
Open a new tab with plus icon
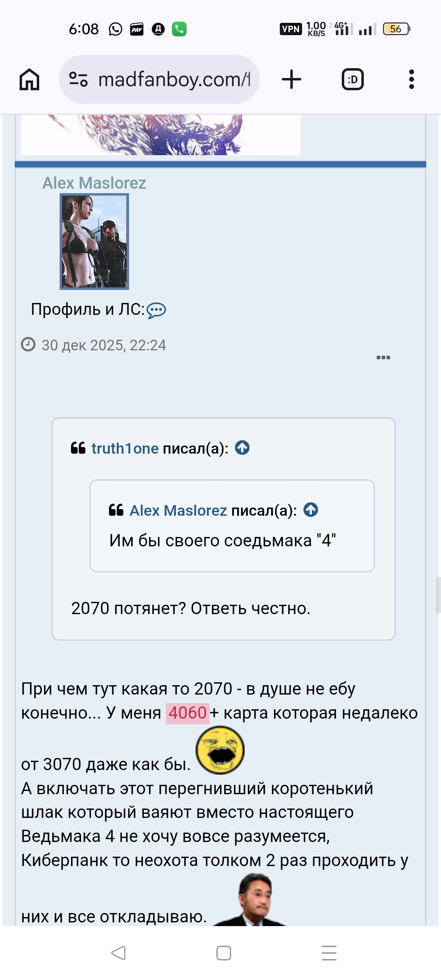(292, 79)
